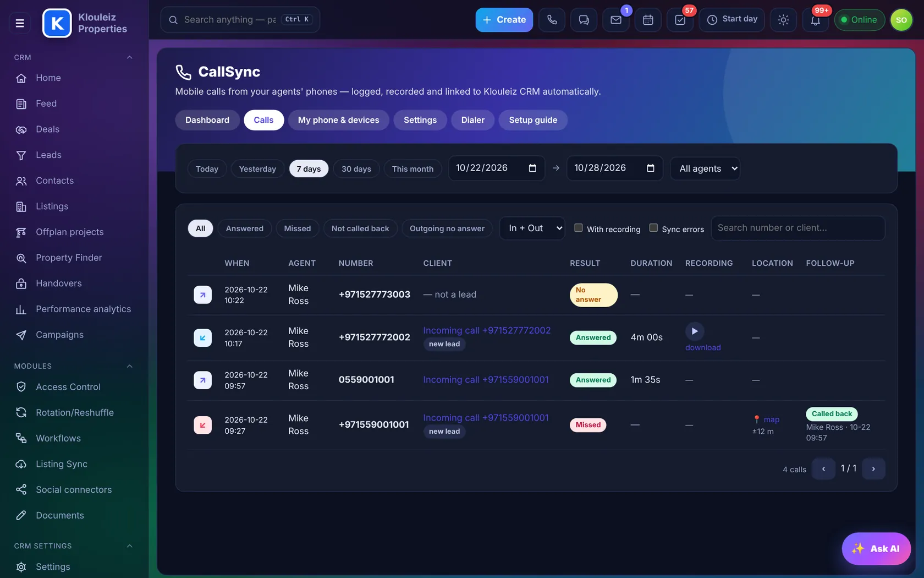Viewport: 924px width, 578px height.
Task: Select the Not called back filter
Action: pos(360,228)
